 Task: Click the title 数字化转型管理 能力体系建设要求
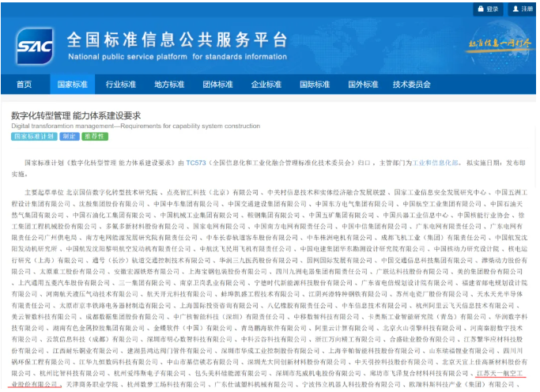coord(76,115)
